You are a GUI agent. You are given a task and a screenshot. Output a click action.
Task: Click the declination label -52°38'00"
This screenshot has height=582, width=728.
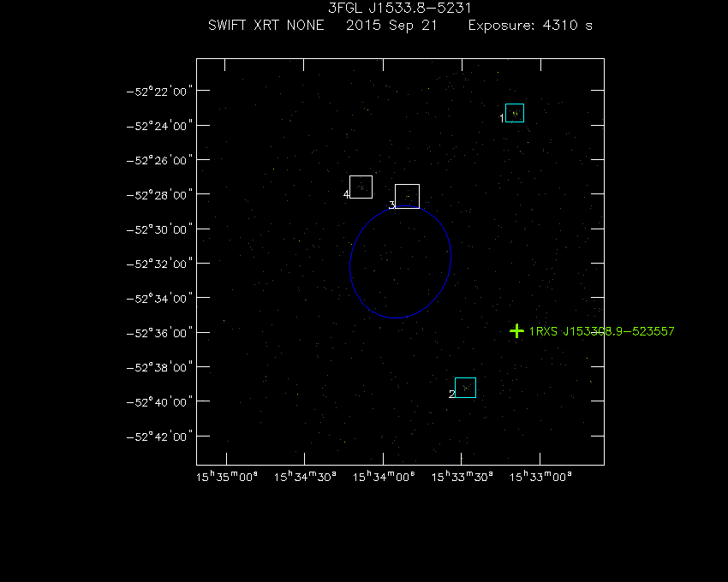click(159, 367)
